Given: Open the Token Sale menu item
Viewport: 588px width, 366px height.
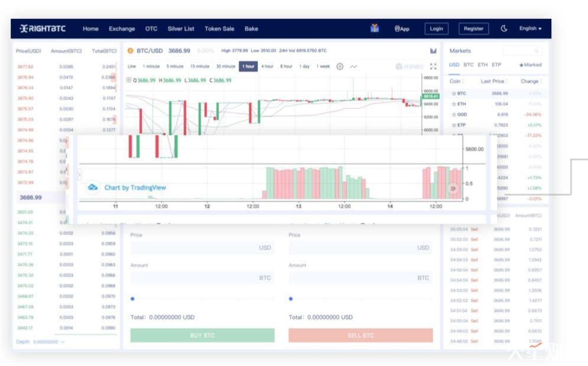Looking at the screenshot, I should (219, 28).
